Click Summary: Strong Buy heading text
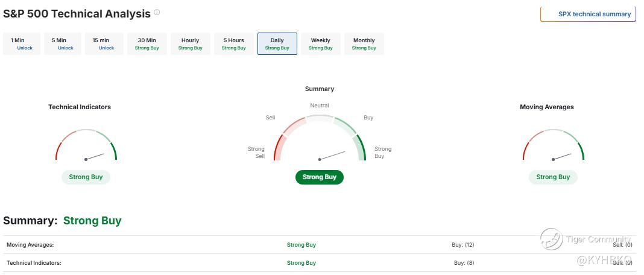Viewport: 644px width, 275px height. point(62,221)
